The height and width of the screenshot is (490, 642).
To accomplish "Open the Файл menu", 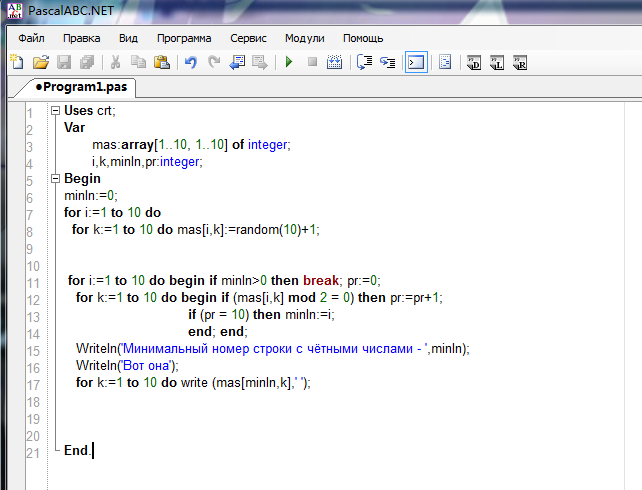I will click(31, 38).
